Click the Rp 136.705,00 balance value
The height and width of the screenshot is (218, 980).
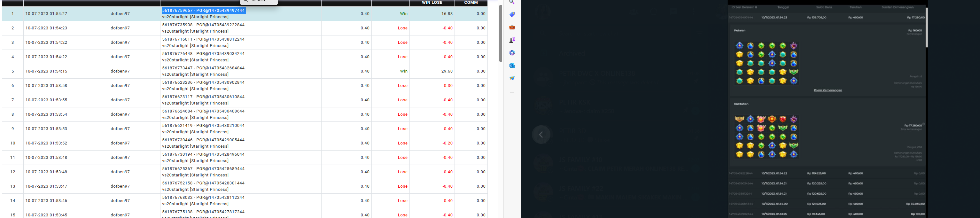(816, 18)
